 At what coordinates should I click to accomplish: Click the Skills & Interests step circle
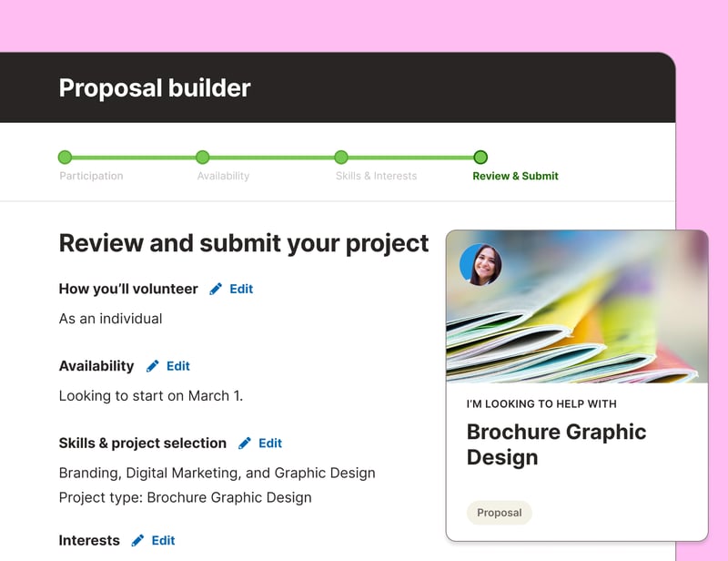341,157
